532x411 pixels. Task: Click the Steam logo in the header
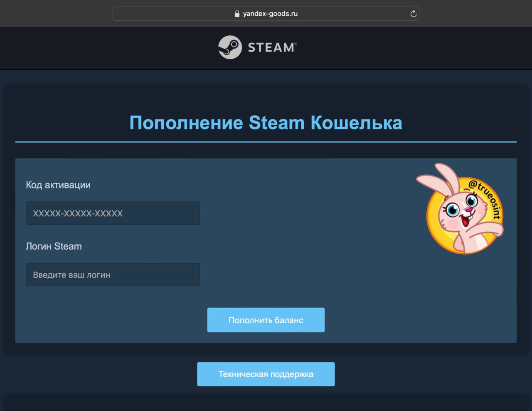click(x=229, y=47)
